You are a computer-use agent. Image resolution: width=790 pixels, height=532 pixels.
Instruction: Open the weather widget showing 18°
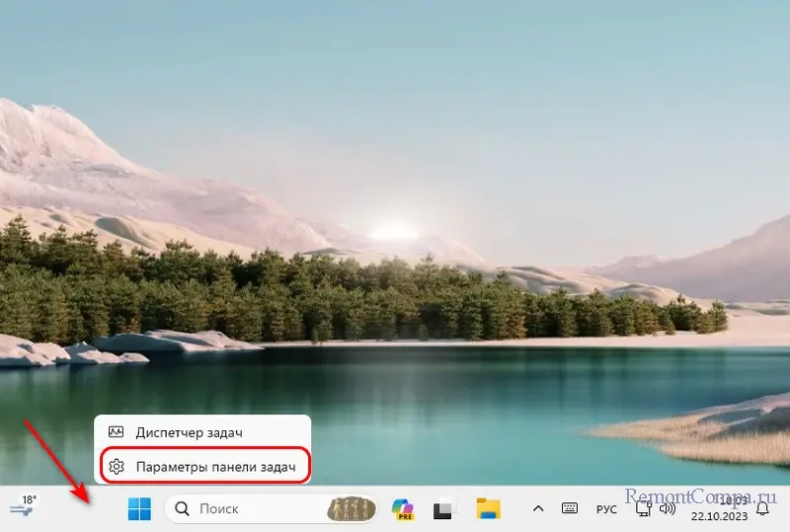point(22,507)
